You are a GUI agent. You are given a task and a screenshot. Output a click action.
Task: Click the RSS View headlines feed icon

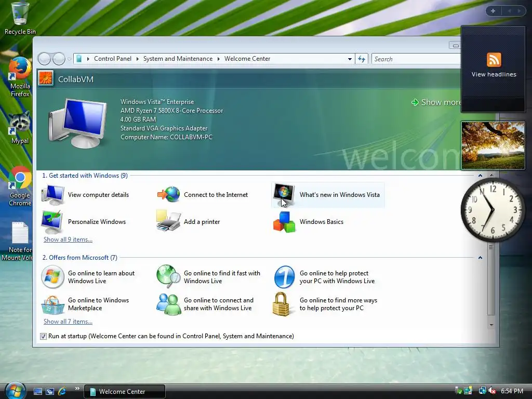click(494, 60)
